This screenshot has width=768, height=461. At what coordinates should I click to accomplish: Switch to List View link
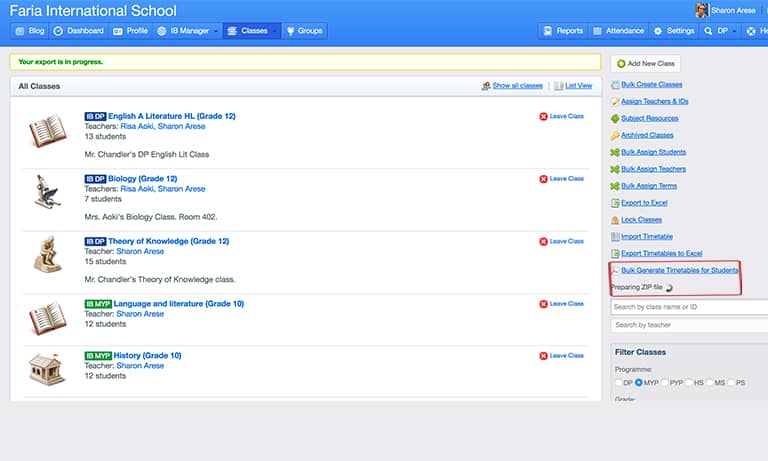tap(578, 86)
